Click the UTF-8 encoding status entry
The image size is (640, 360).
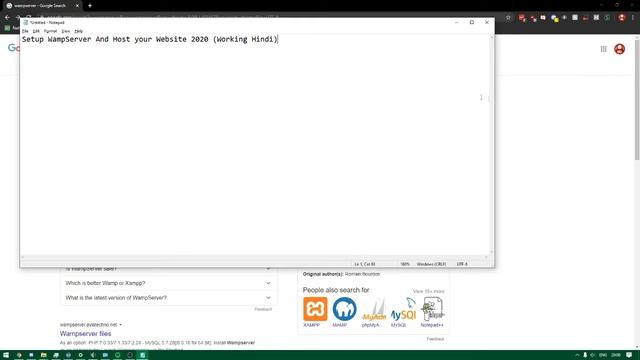click(462, 264)
